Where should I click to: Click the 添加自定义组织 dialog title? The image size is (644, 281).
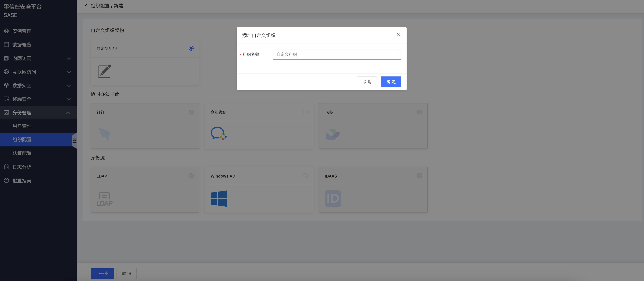pyautogui.click(x=259, y=36)
